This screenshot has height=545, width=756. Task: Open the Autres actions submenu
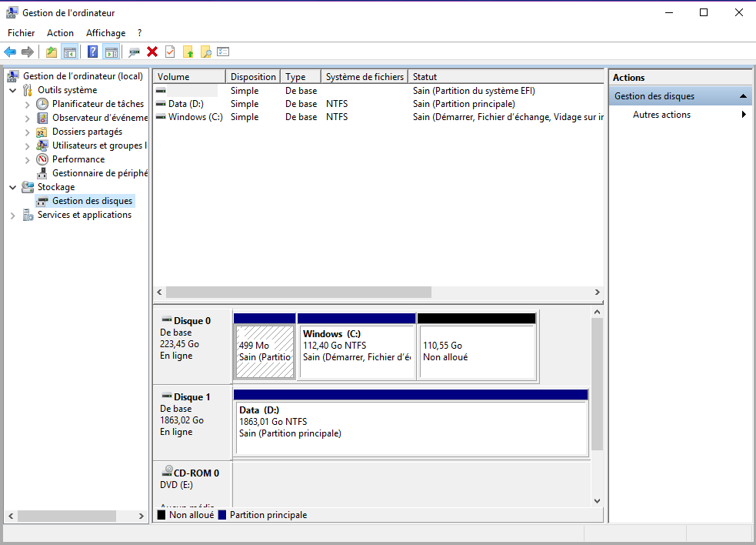[681, 115]
